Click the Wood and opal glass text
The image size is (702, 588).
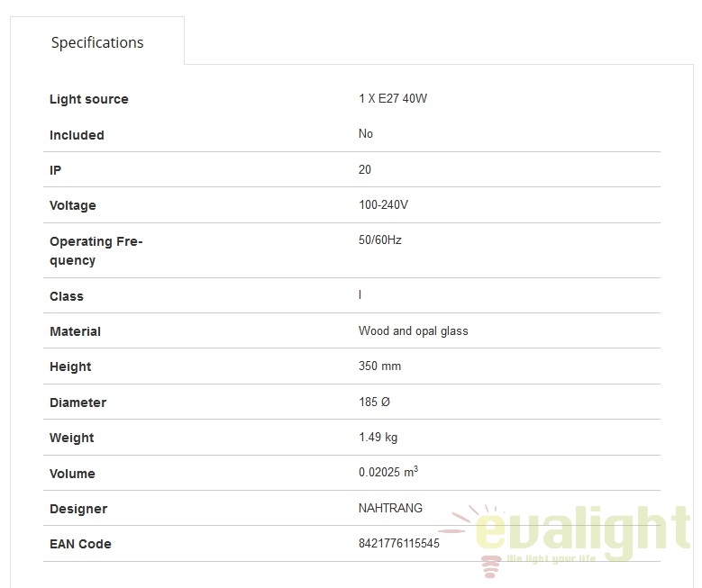[414, 331]
